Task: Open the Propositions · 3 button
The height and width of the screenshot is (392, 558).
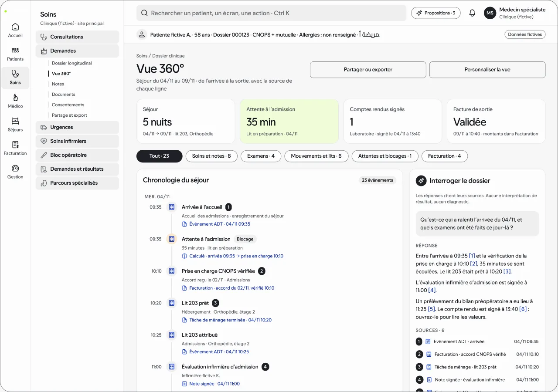Action: 436,13
